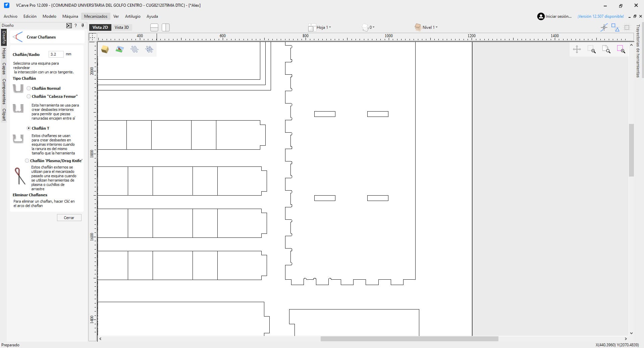Screen dimensions: 644x348
Task: Open help for the chamfer tool
Action: click(x=76, y=25)
